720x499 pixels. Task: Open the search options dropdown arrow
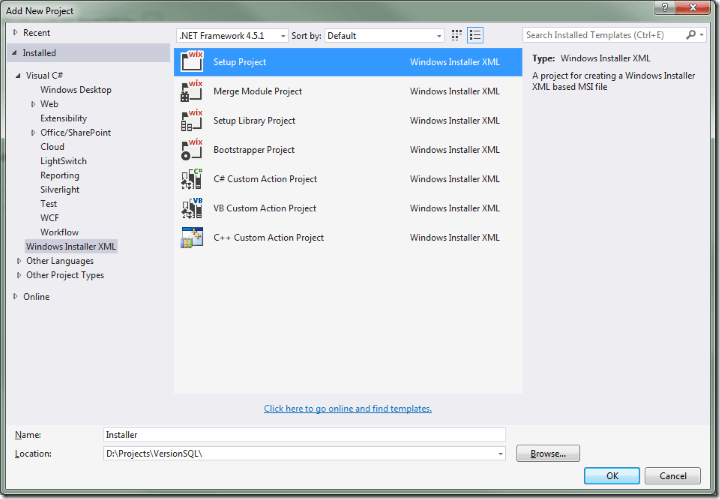coord(702,35)
